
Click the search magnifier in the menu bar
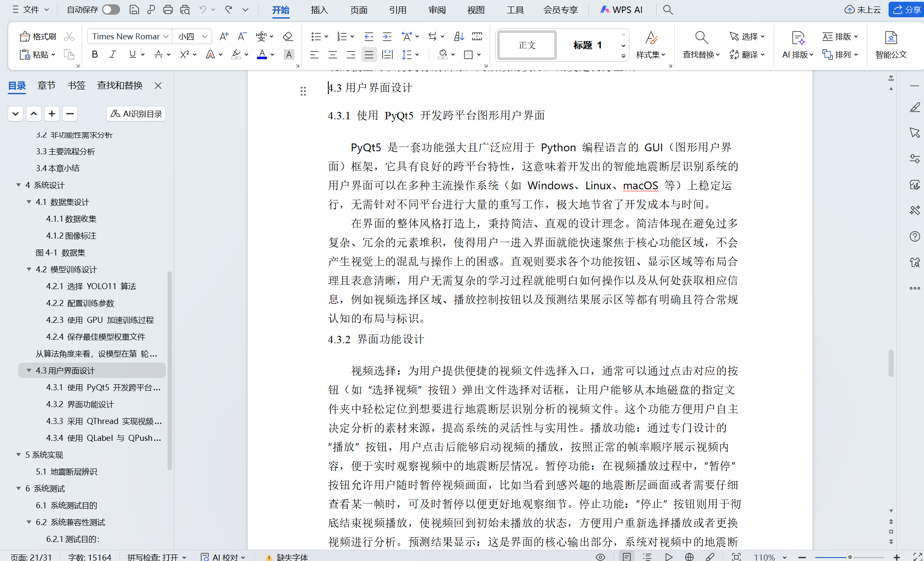pyautogui.click(x=668, y=10)
